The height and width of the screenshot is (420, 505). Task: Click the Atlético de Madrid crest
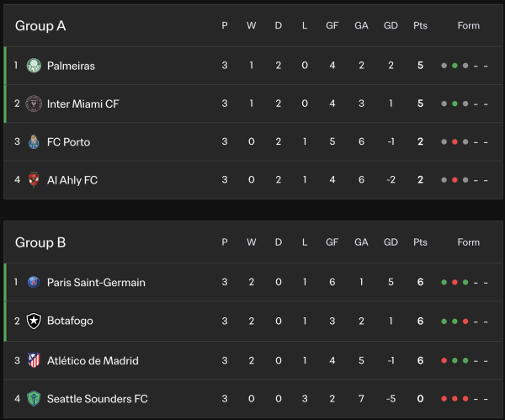(34, 360)
